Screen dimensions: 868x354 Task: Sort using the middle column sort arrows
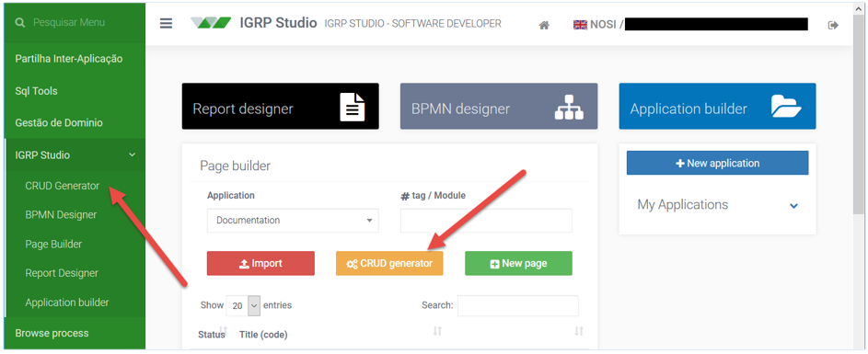(x=437, y=331)
